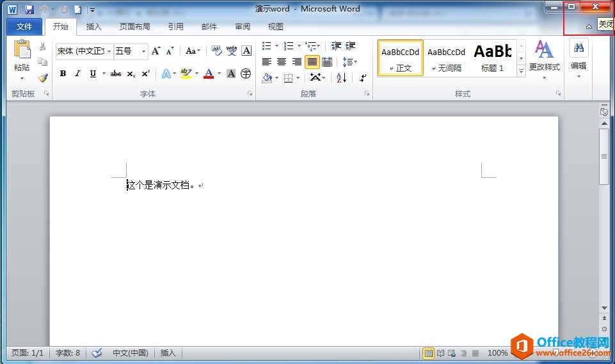
Task: Click the Save icon in quick access toolbar
Action: [x=29, y=10]
